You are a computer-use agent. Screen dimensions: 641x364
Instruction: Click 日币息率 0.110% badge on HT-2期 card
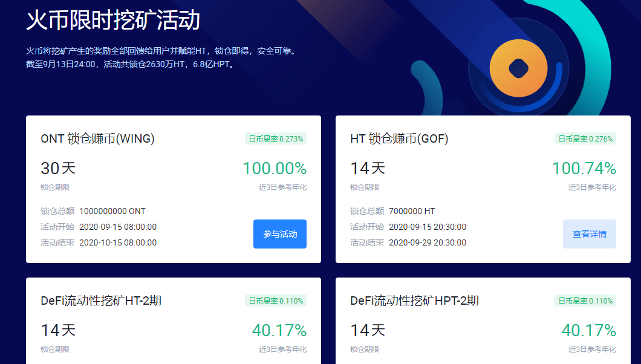coord(276,301)
